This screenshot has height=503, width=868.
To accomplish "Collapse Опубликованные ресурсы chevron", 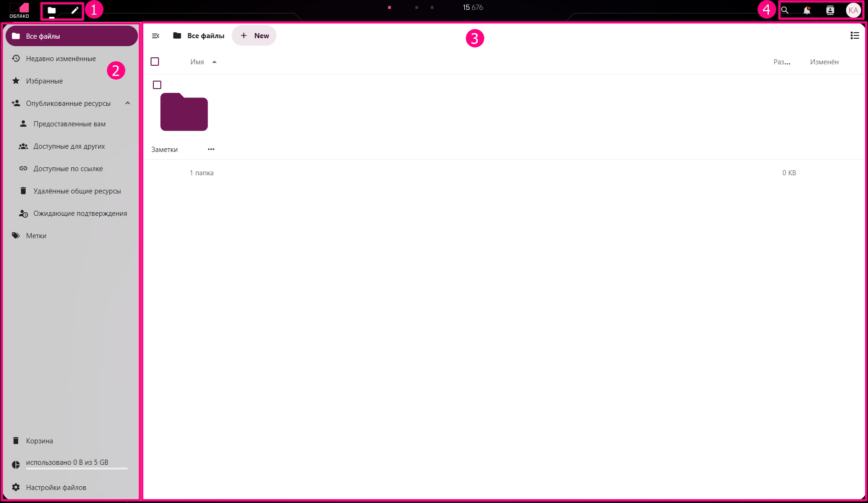I will pyautogui.click(x=128, y=103).
